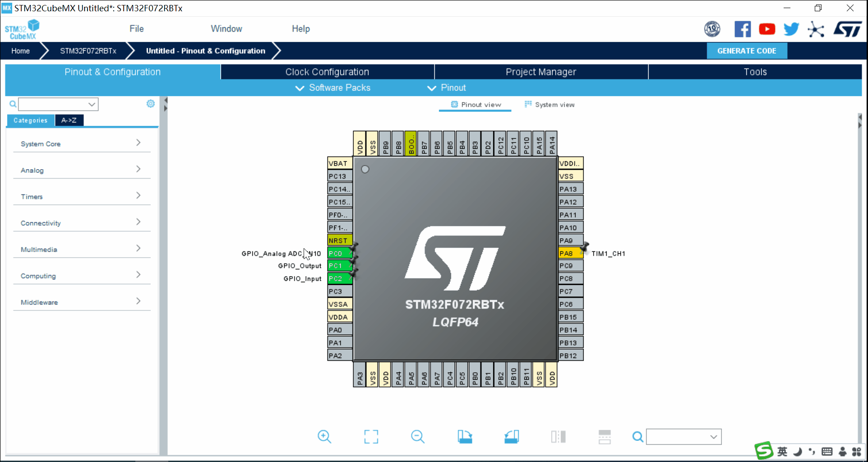The image size is (868, 462).
Task: Open the settings gear in categories panel
Action: [x=151, y=104]
